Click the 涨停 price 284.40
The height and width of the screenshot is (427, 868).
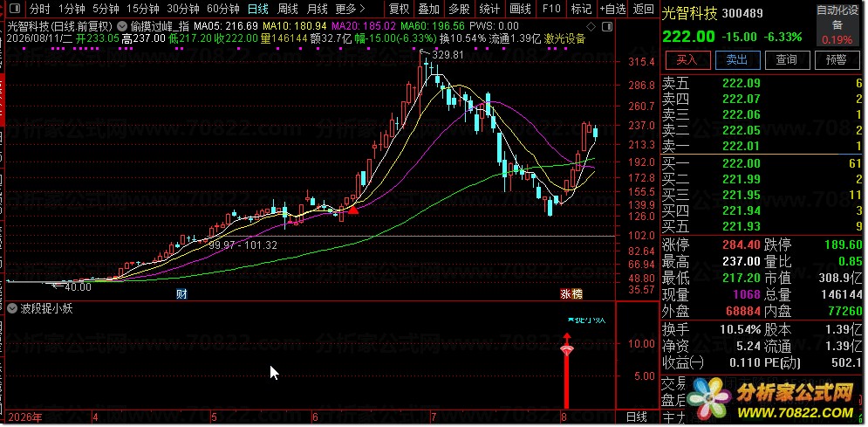pyautogui.click(x=742, y=244)
